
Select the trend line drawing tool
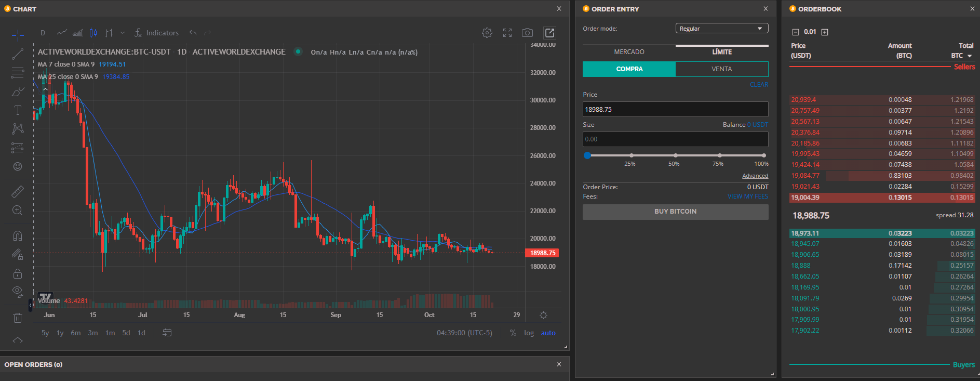pos(18,54)
